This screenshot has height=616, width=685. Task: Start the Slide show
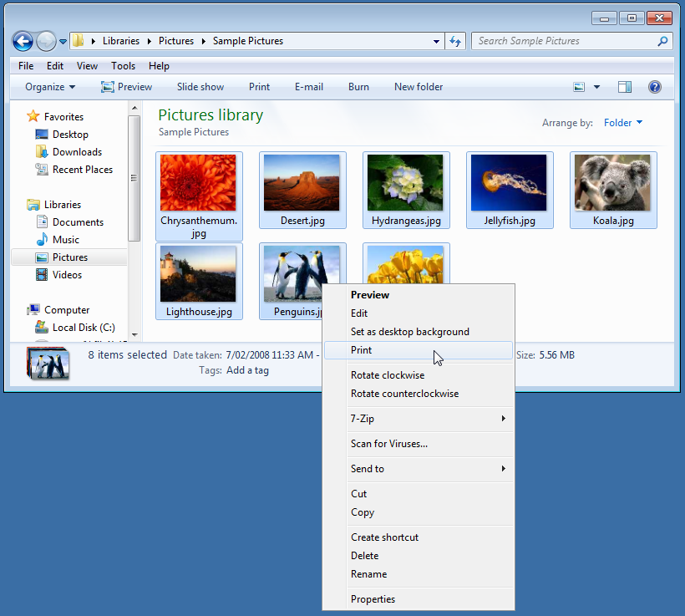(200, 87)
